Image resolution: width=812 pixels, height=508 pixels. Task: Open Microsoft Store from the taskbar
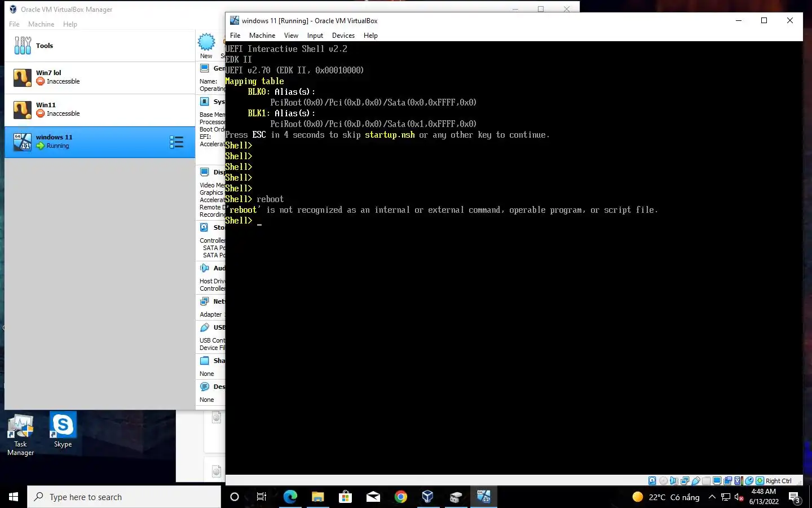tap(345, 497)
